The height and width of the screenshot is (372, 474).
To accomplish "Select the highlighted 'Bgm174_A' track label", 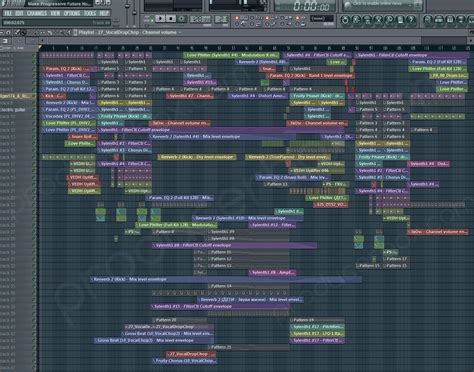I will [x=15, y=96].
